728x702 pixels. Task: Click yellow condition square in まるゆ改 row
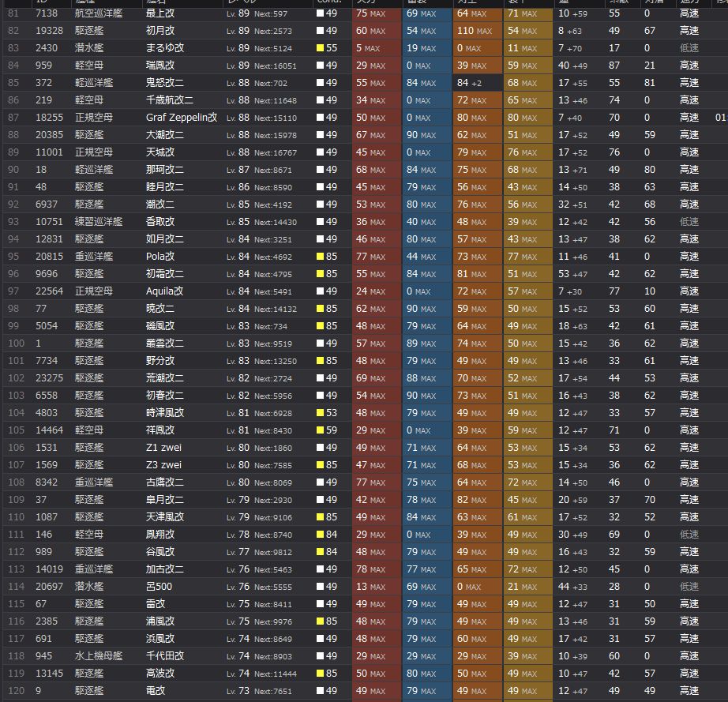pyautogui.click(x=320, y=48)
